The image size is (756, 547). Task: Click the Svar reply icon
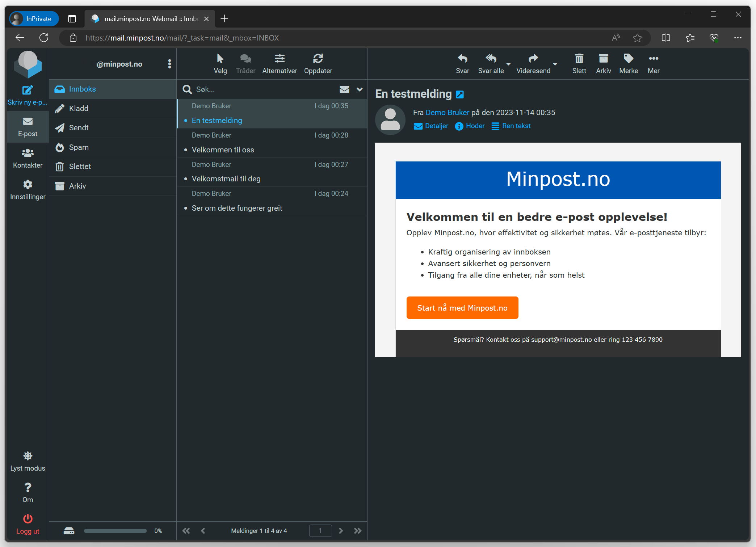tap(462, 59)
